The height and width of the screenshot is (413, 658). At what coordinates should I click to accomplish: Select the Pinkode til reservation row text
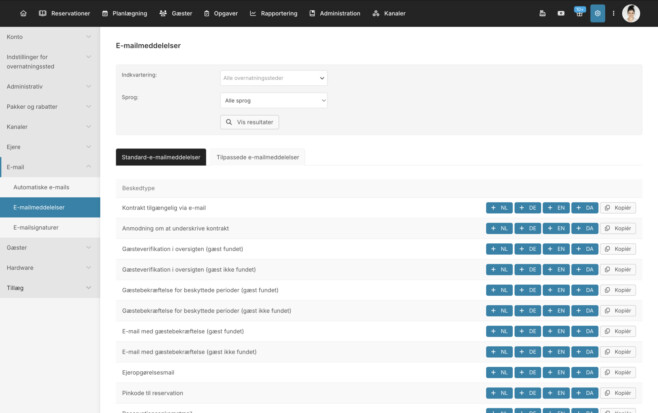click(x=152, y=393)
